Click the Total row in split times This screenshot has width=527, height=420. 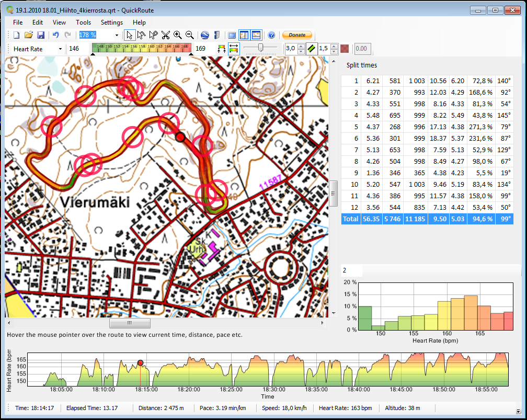coord(427,219)
